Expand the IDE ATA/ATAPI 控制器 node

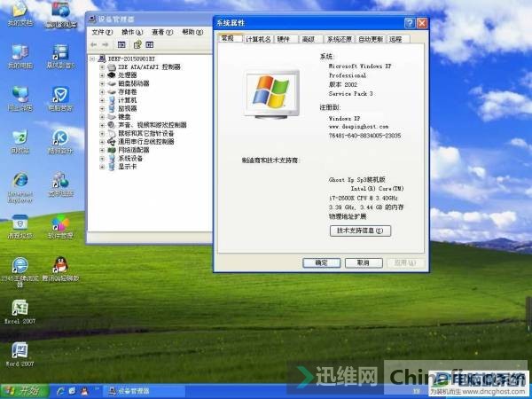[102, 67]
